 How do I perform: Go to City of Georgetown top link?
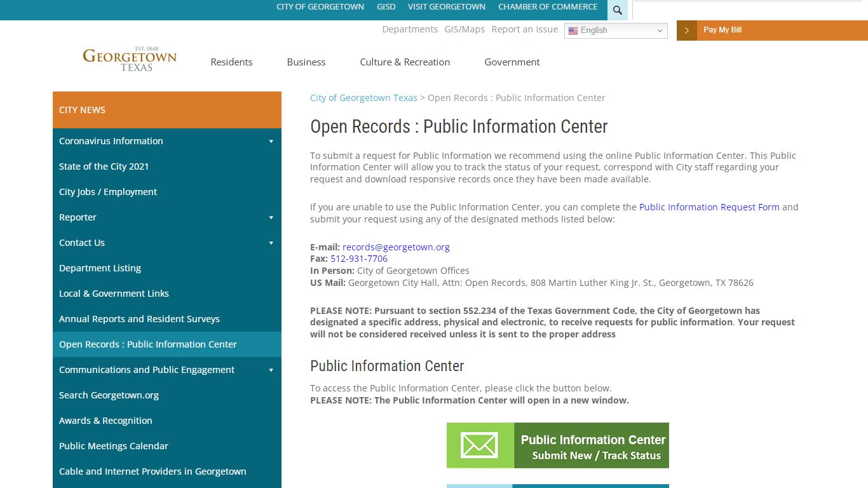320,7
